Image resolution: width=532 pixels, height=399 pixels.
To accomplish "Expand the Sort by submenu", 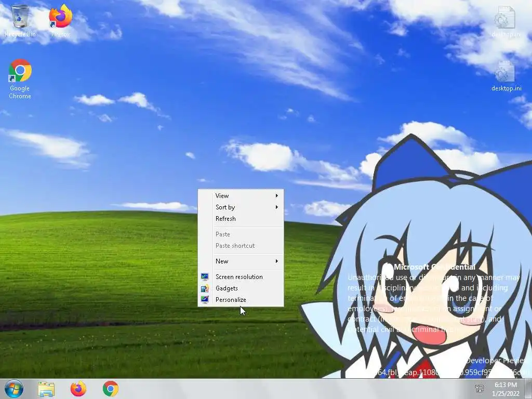I will coord(241,207).
